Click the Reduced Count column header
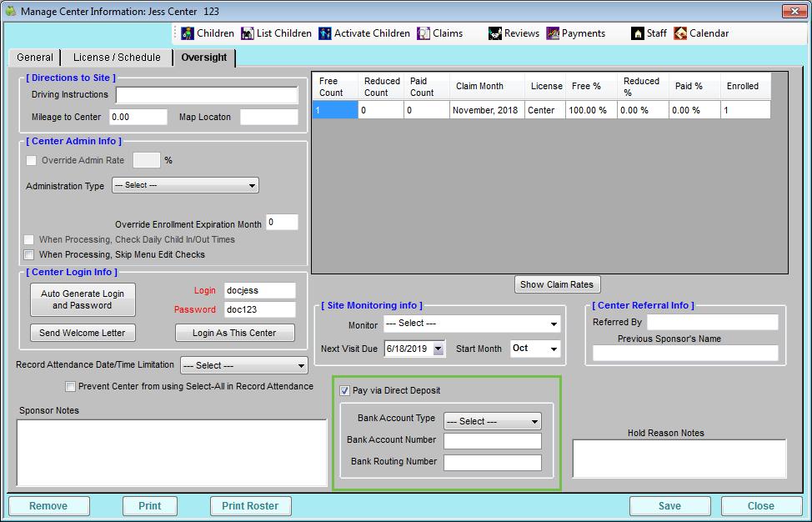Image resolution: width=812 pixels, height=522 pixels. coord(381,87)
